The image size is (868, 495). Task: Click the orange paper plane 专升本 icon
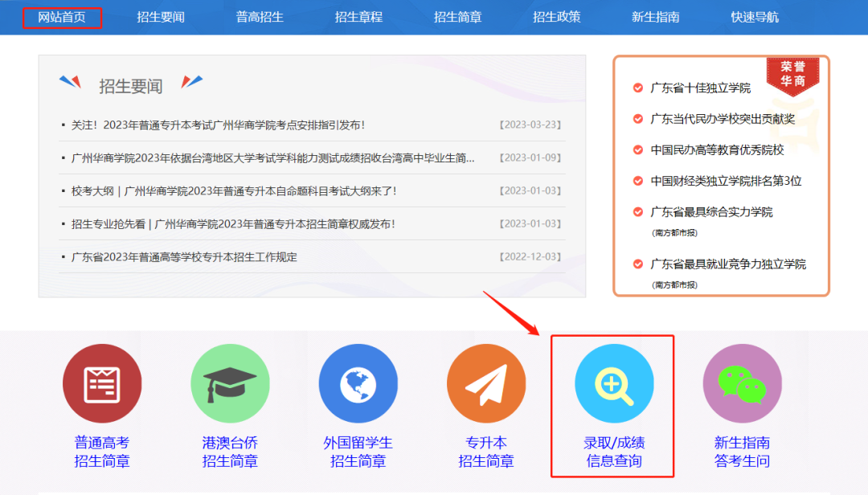coord(485,383)
